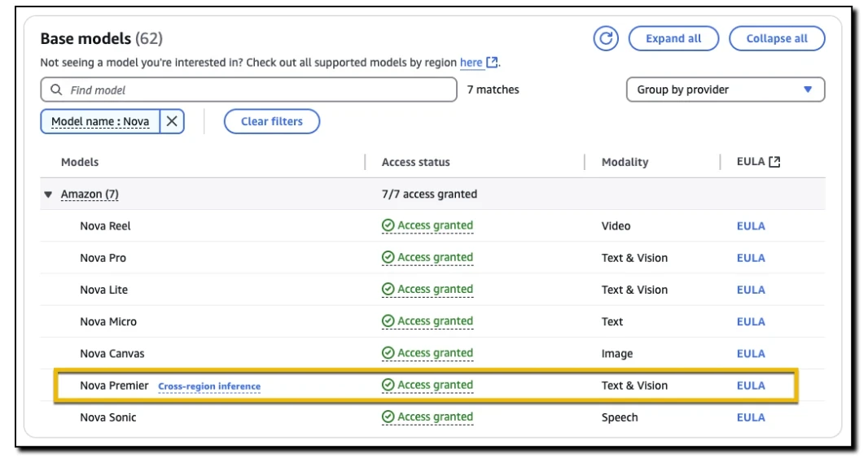Click the external link icon after 'here'
The image size is (868, 458).
pyautogui.click(x=492, y=63)
